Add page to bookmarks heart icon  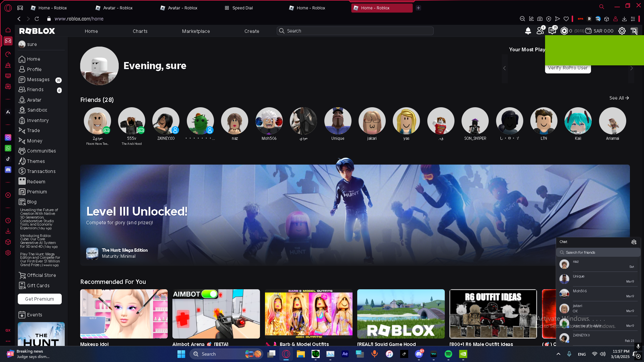[x=566, y=19]
